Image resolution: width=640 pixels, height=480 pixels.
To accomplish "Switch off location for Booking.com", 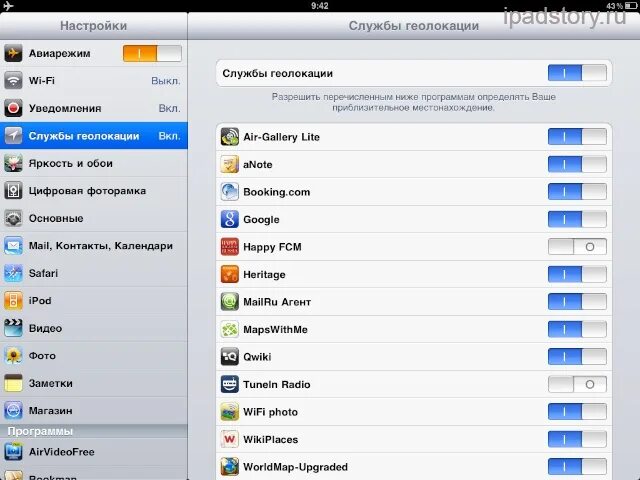I will [x=577, y=192].
